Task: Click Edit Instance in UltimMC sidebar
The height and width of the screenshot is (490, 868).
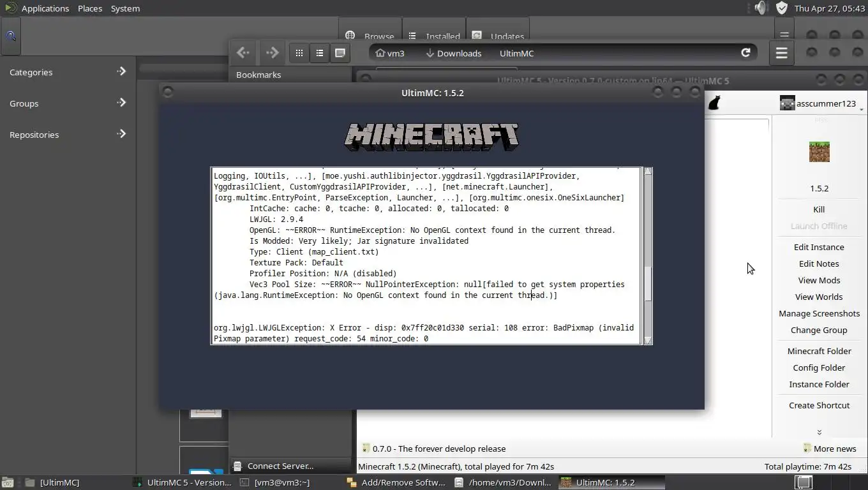Action: (x=819, y=247)
